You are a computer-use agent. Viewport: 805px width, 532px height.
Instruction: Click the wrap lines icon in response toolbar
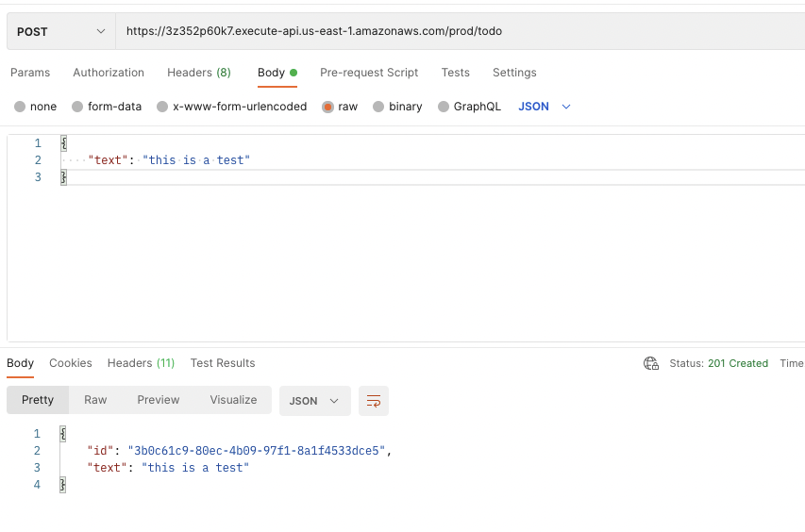(x=374, y=401)
